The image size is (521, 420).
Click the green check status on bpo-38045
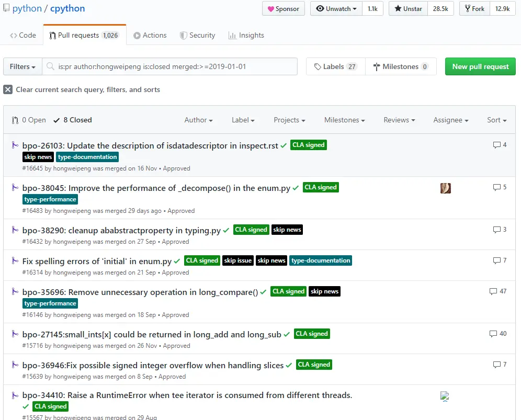296,188
